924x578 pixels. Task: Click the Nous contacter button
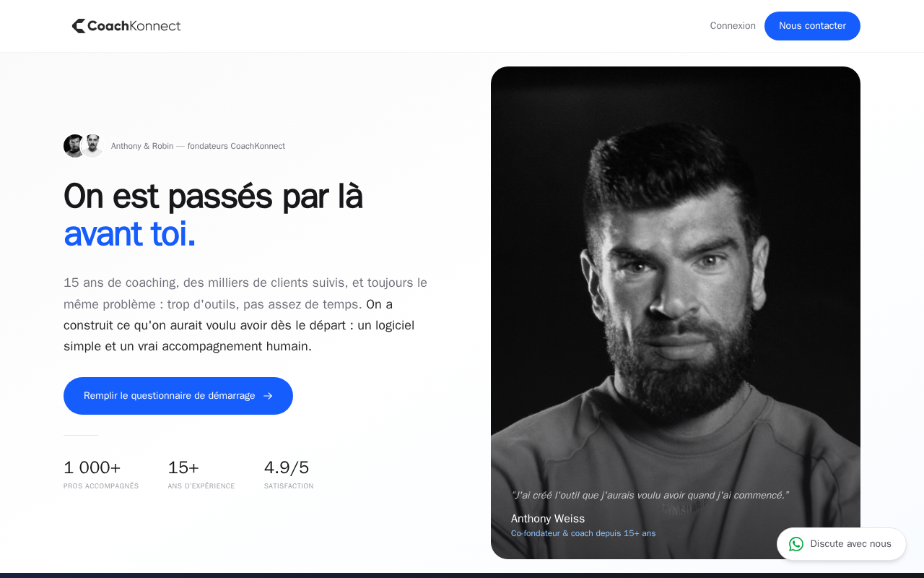click(x=812, y=26)
